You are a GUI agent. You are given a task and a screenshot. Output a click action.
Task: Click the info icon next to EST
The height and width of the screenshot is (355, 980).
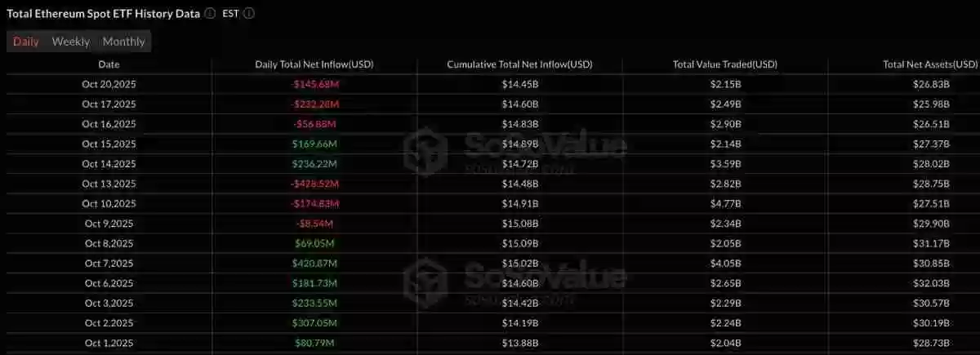pyautogui.click(x=249, y=14)
